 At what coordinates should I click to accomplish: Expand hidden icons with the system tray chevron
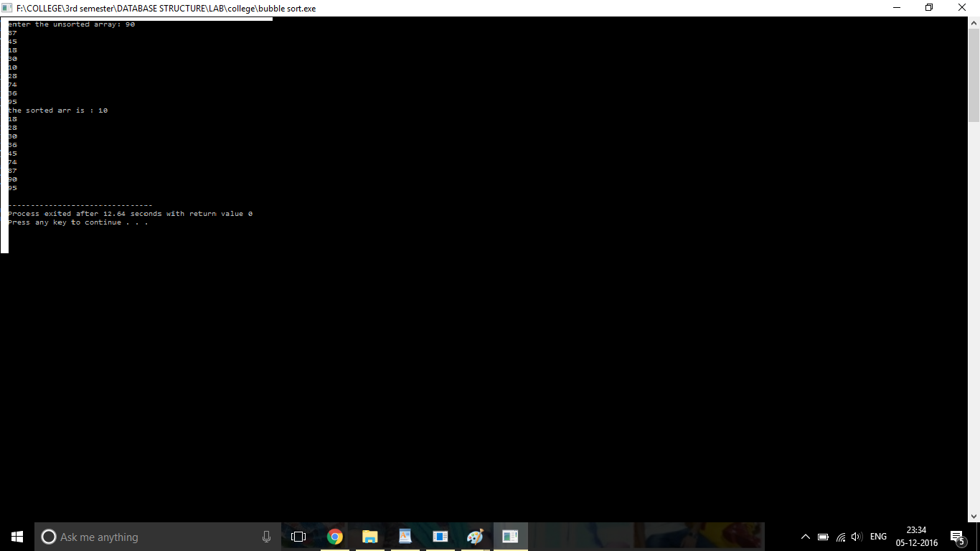(805, 537)
